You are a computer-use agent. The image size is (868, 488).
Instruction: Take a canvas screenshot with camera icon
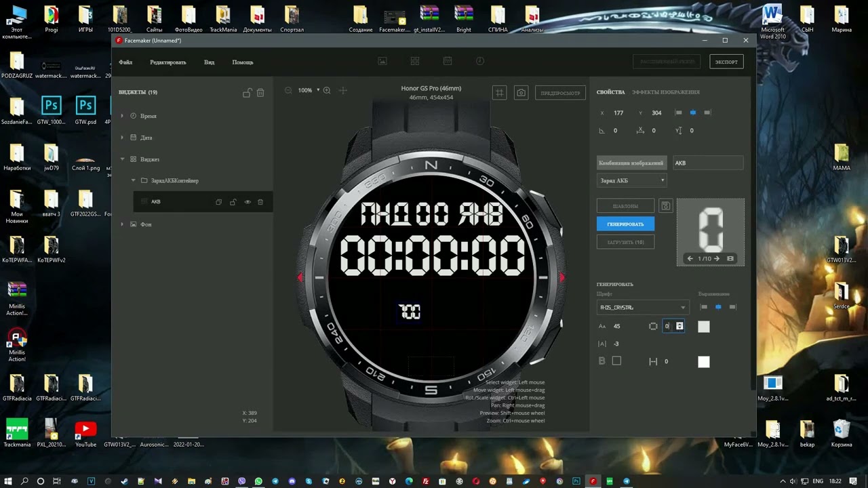(521, 93)
